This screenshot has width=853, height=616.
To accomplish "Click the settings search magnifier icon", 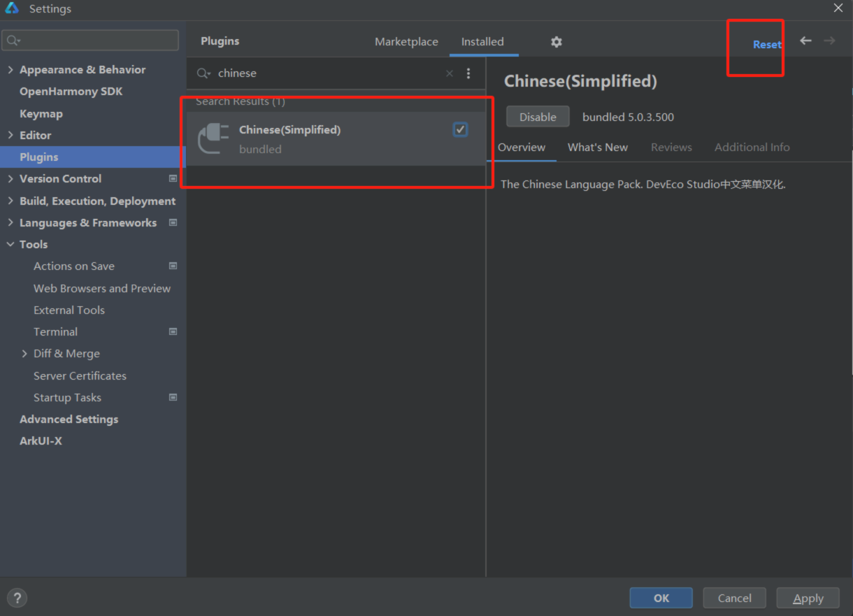I will (x=13, y=41).
